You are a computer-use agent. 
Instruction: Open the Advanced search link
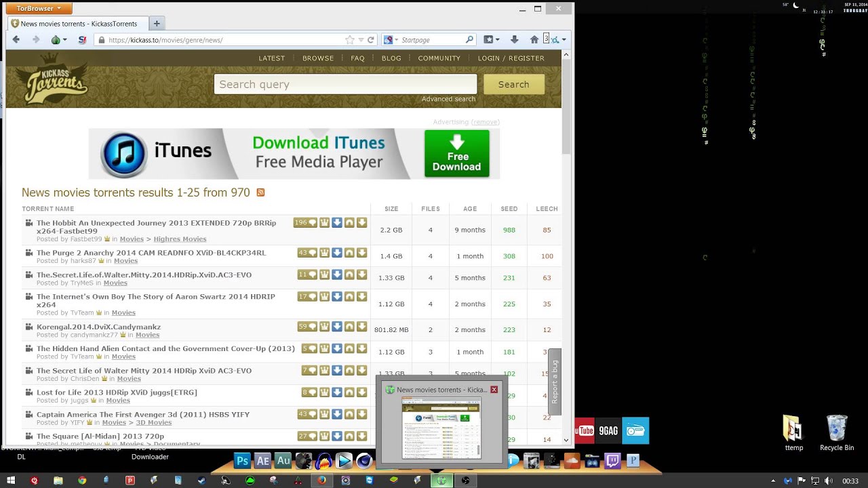pos(448,99)
